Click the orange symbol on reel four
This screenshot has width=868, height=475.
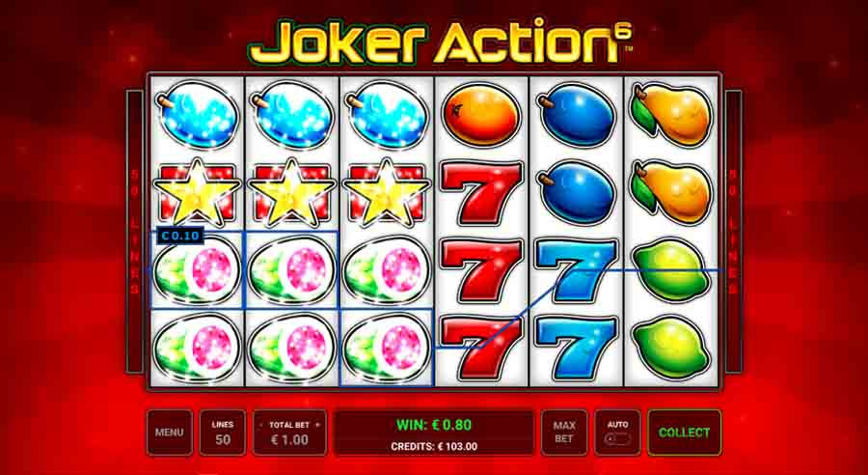coord(481,117)
